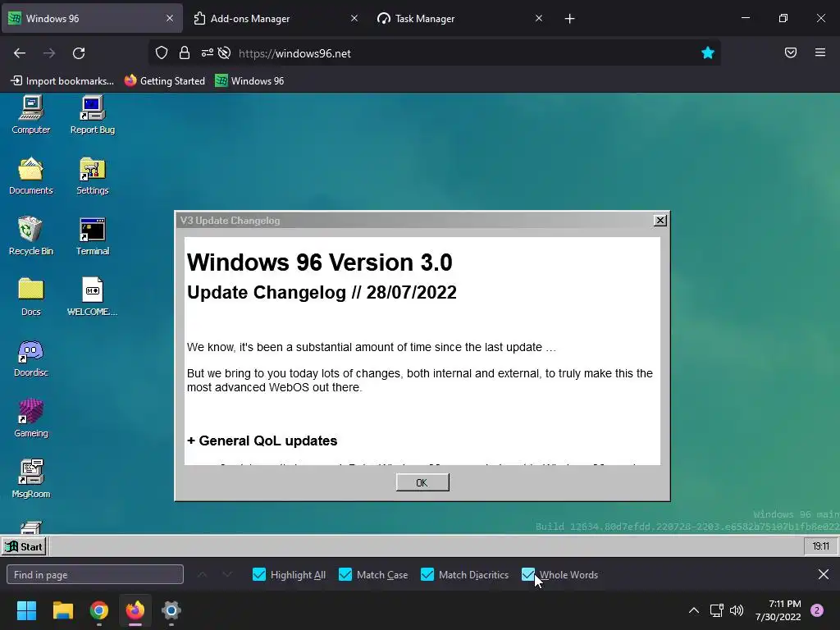Viewport: 840px width, 630px height.
Task: Click the blocked autoplay icon in the address bar
Action: pos(225,53)
